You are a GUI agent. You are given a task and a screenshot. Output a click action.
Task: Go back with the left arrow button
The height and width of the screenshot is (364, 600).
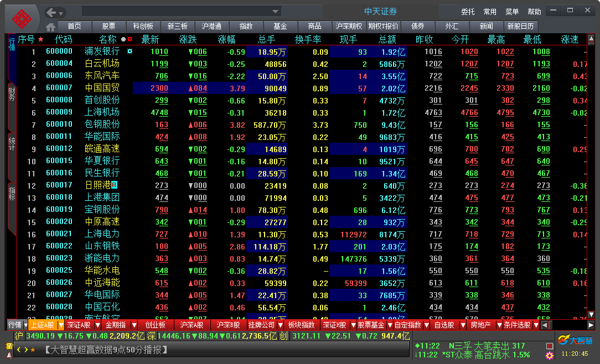[x=51, y=13]
